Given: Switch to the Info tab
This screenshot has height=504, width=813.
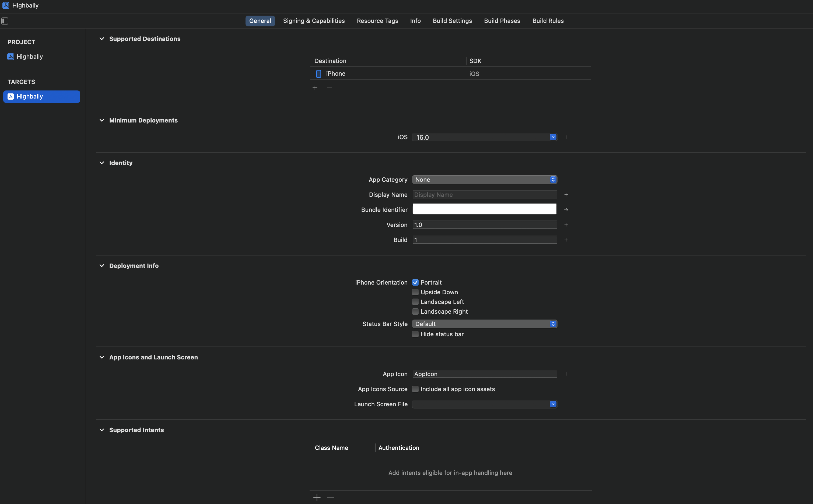Looking at the screenshot, I should tap(415, 21).
